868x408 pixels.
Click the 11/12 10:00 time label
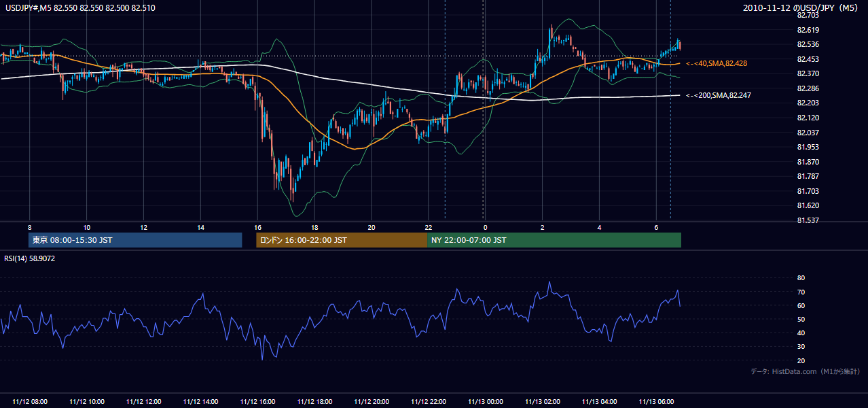pyautogui.click(x=87, y=402)
